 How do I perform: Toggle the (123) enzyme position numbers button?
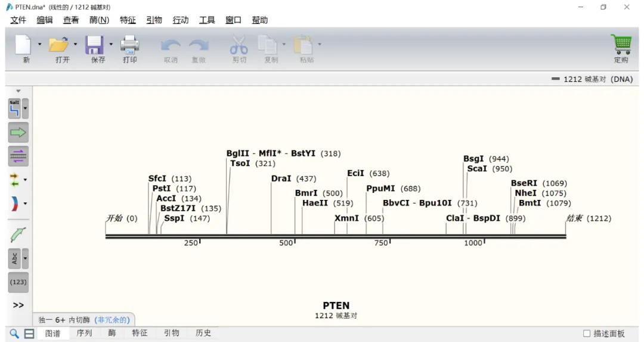point(18,282)
